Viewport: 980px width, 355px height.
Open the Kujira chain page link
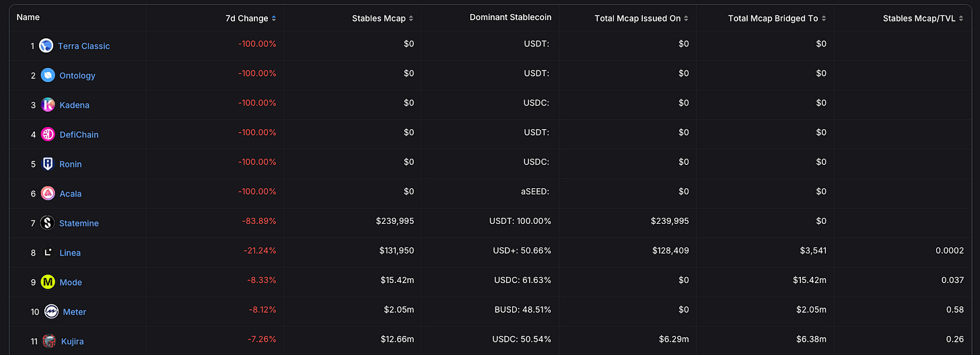73,342
